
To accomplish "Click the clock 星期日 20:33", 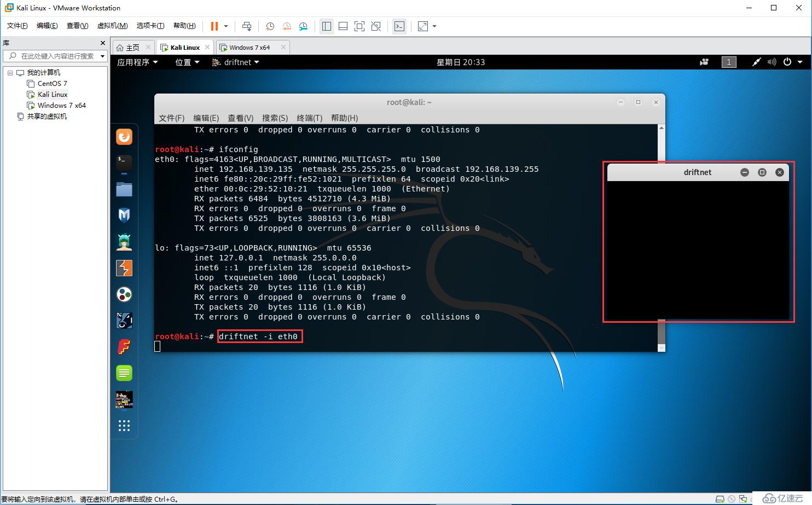I will [x=461, y=62].
